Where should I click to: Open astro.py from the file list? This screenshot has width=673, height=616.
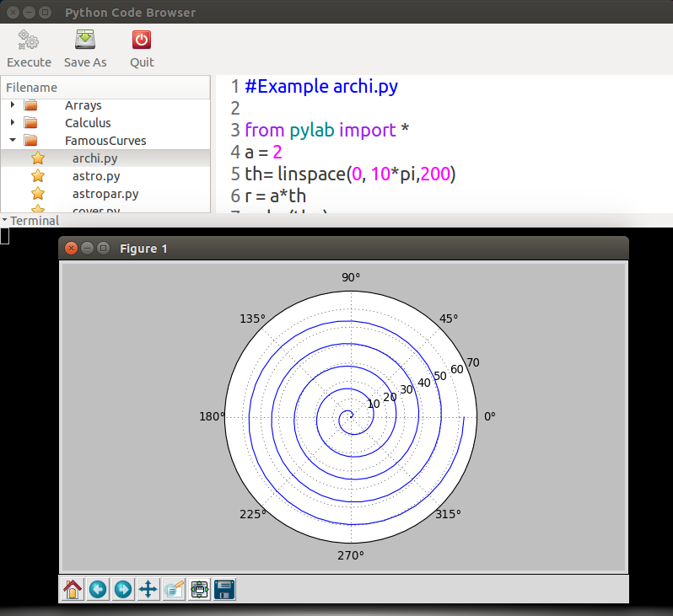tap(96, 176)
